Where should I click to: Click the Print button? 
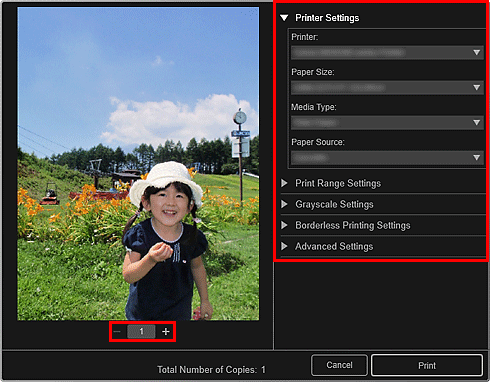(427, 366)
